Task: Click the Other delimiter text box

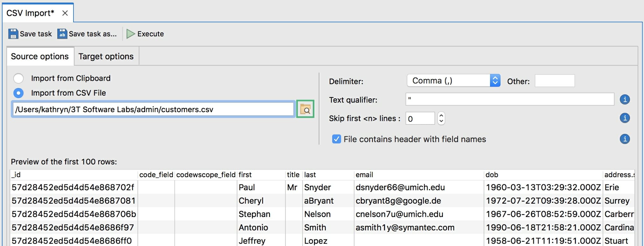Action: [x=555, y=81]
